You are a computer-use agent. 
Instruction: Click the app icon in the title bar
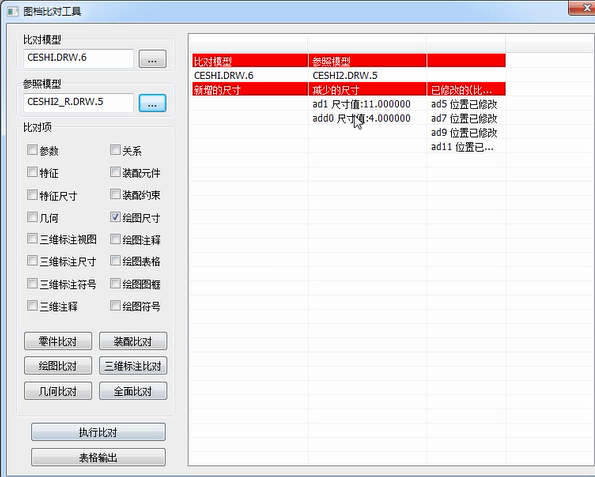pos(13,12)
